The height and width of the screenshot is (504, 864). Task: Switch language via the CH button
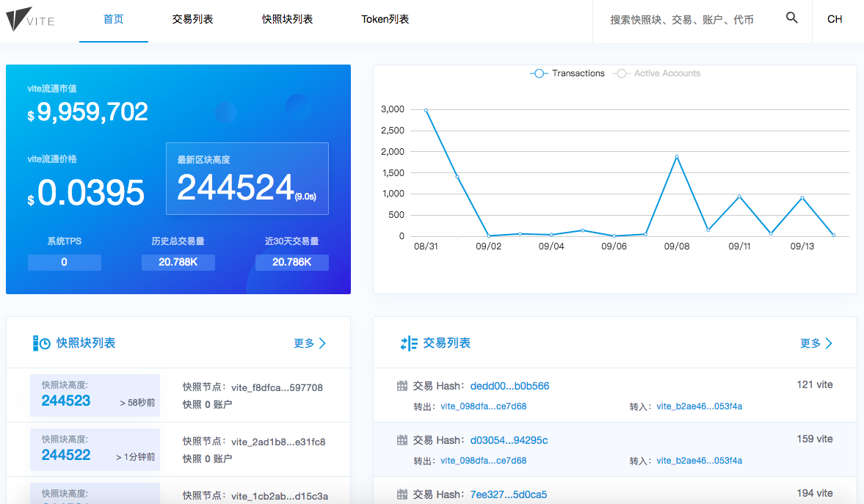click(835, 19)
